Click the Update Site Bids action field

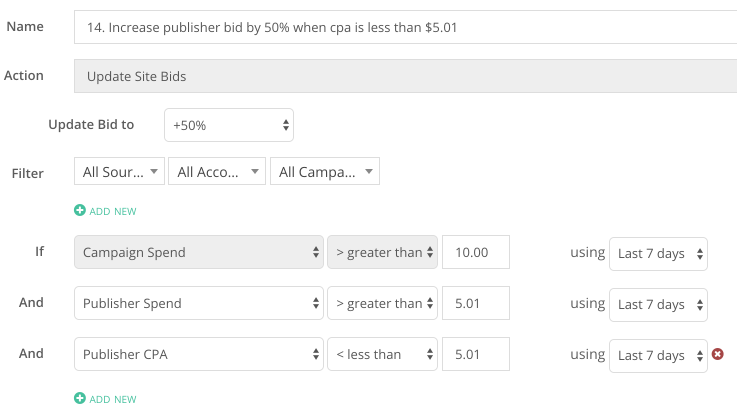click(406, 76)
